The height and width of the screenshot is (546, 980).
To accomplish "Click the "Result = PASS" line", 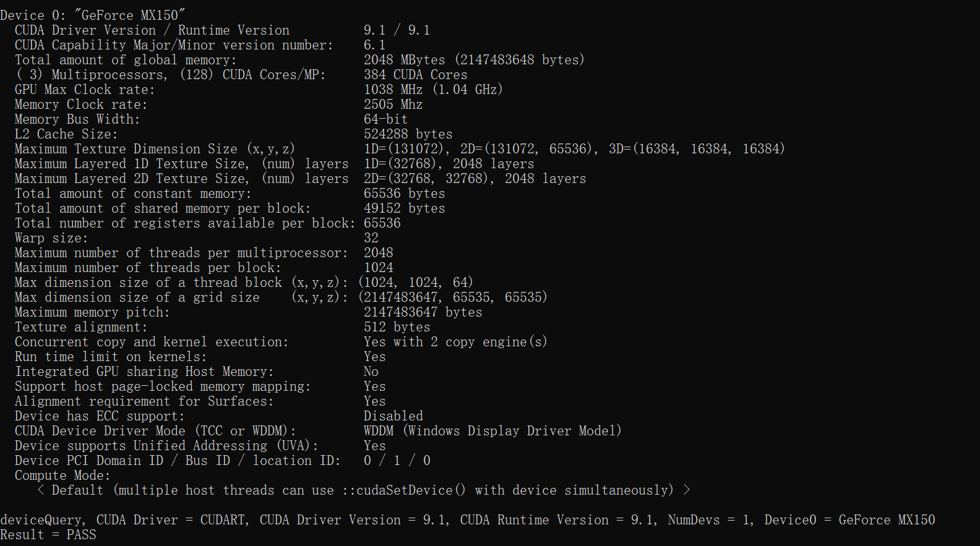I will 48,535.
